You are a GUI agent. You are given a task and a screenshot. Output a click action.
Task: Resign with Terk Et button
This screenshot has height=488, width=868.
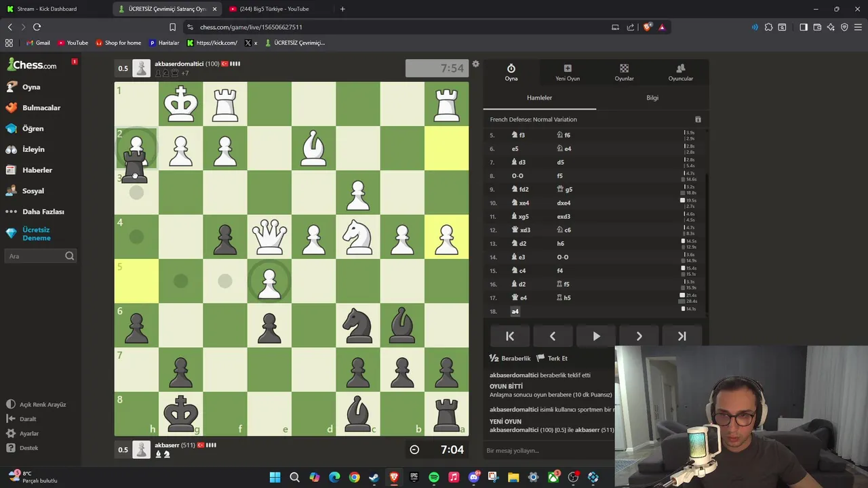(x=552, y=358)
